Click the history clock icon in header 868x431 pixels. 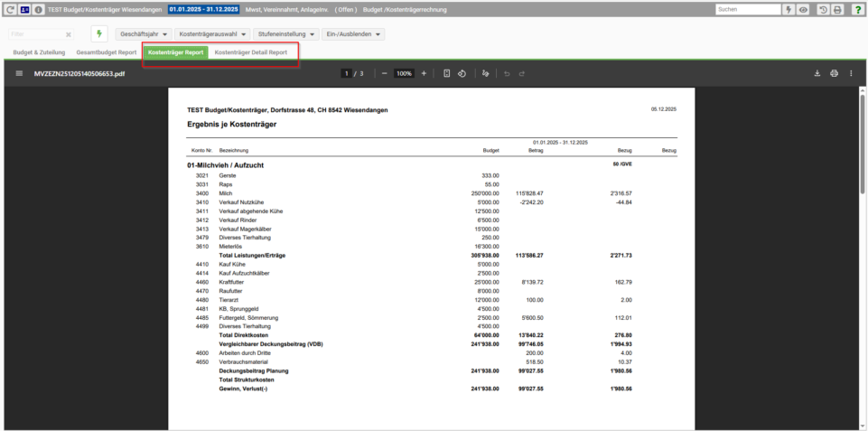(823, 9)
